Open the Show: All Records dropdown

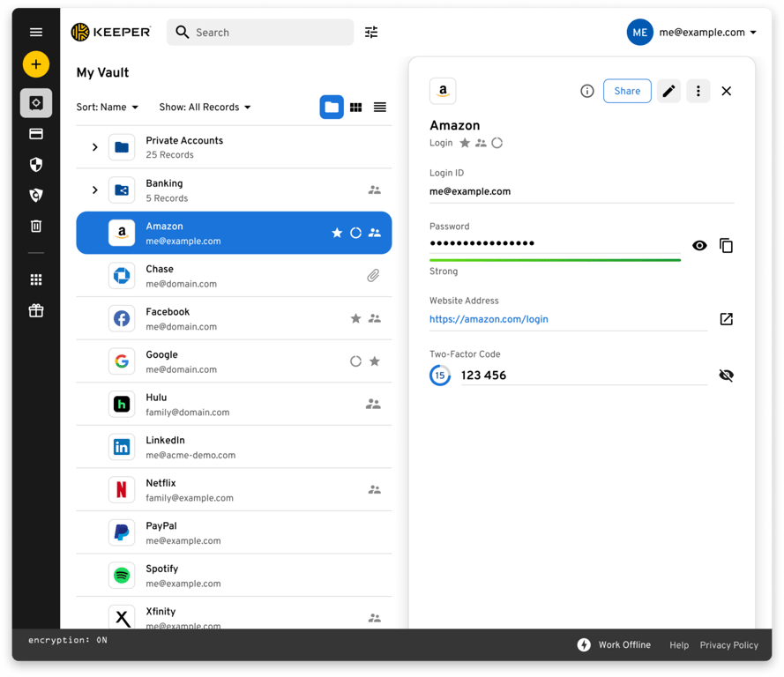pos(205,108)
